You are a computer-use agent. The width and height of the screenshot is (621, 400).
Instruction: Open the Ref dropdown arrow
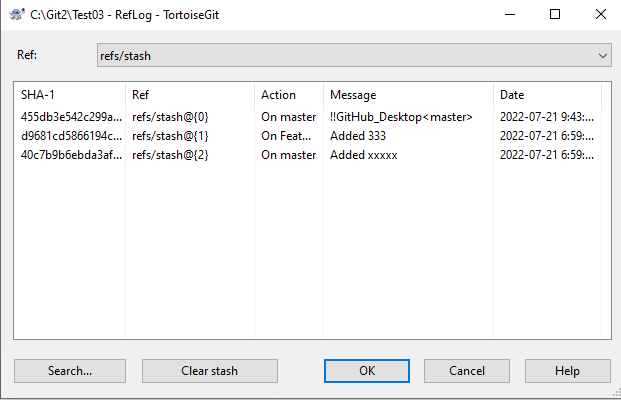[x=602, y=56]
